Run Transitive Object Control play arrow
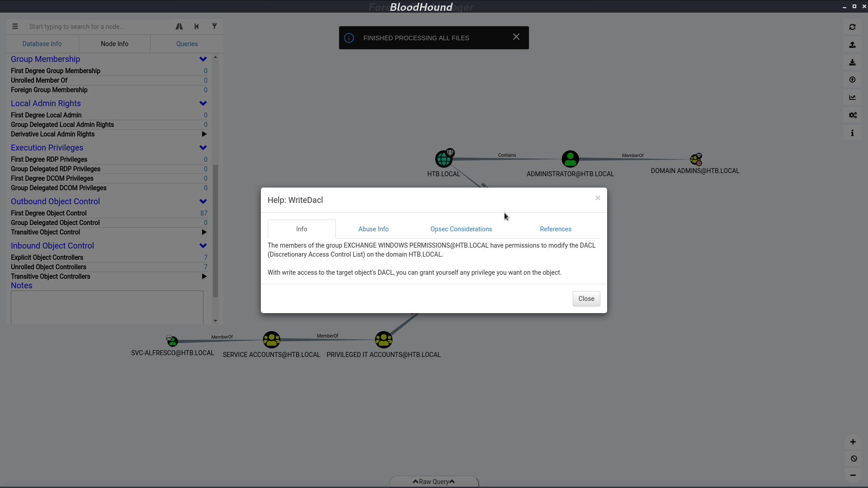Viewport: 868px width, 488px height. point(204,232)
